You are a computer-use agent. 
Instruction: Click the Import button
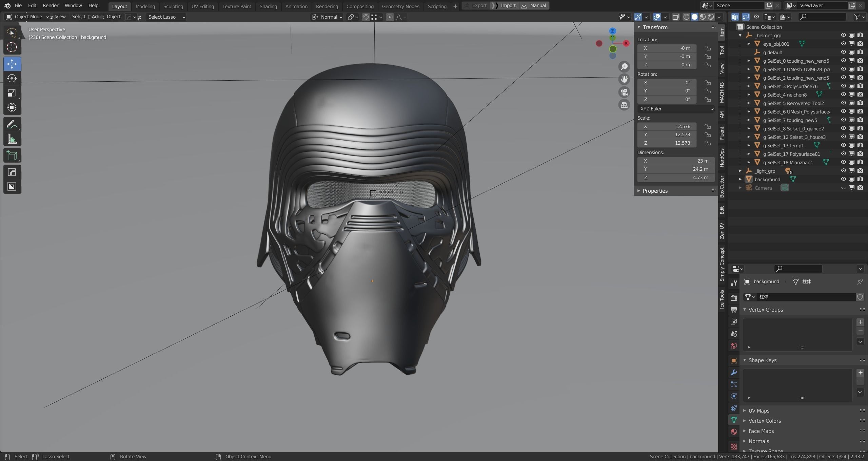pyautogui.click(x=505, y=5)
